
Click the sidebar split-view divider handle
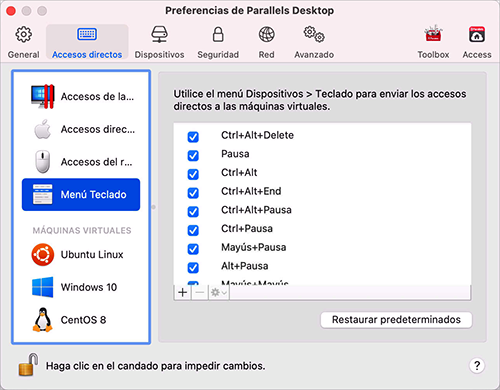(154, 207)
